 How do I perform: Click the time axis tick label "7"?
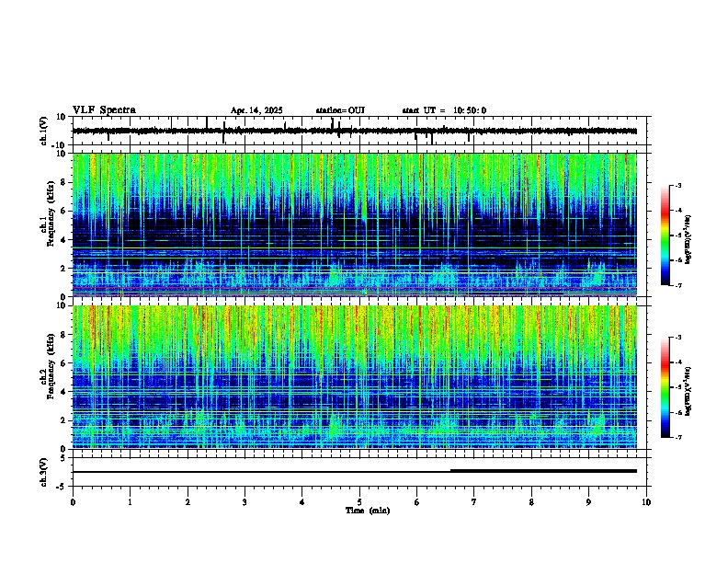tap(474, 502)
